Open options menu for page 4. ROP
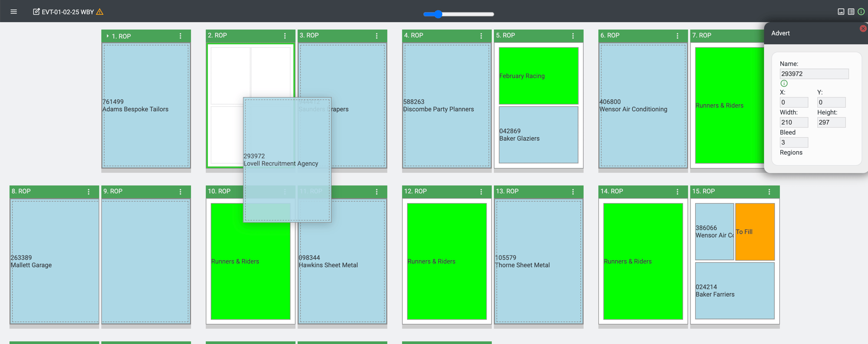Viewport: 868px width, 344px height. click(481, 36)
